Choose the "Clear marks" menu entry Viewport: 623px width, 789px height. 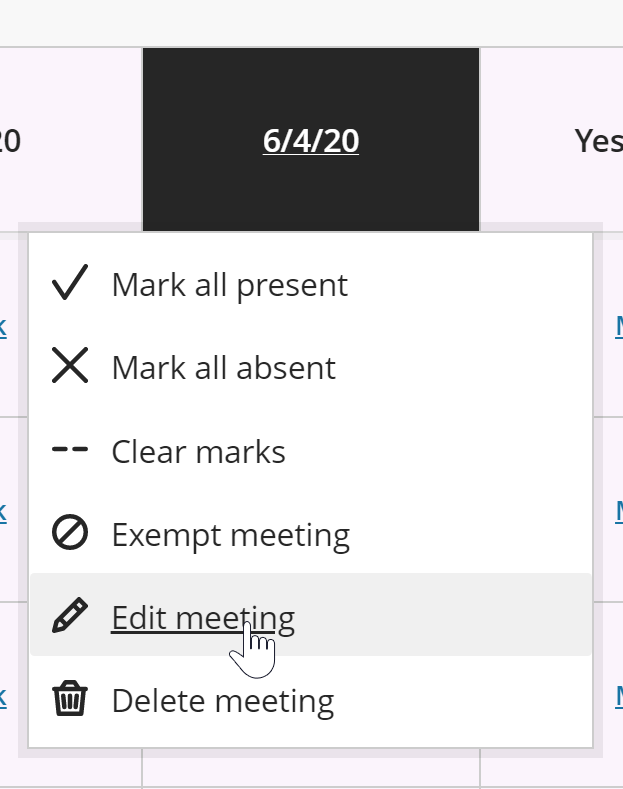coord(198,452)
